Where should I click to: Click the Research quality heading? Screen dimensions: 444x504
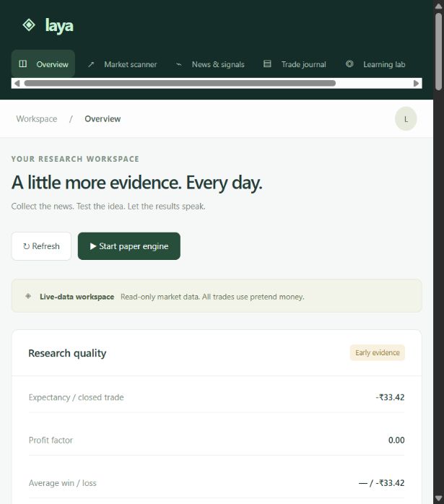tap(67, 353)
